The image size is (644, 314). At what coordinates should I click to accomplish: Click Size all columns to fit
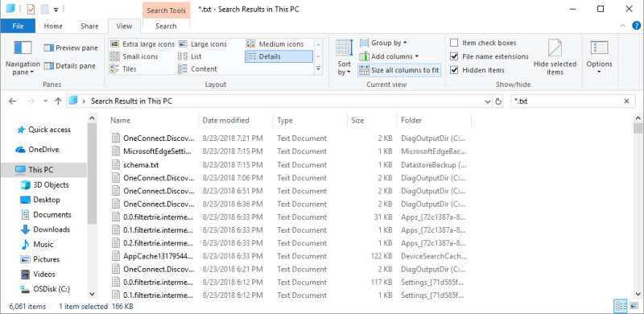coord(399,70)
